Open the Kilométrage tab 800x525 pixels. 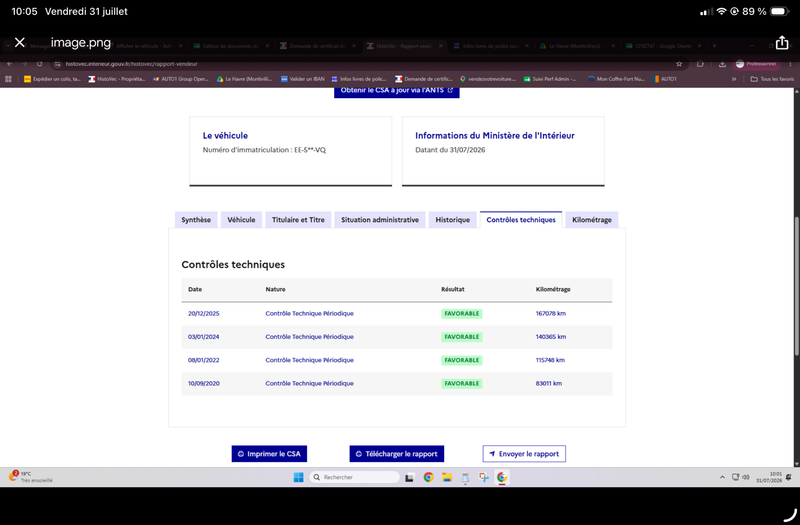[592, 220]
